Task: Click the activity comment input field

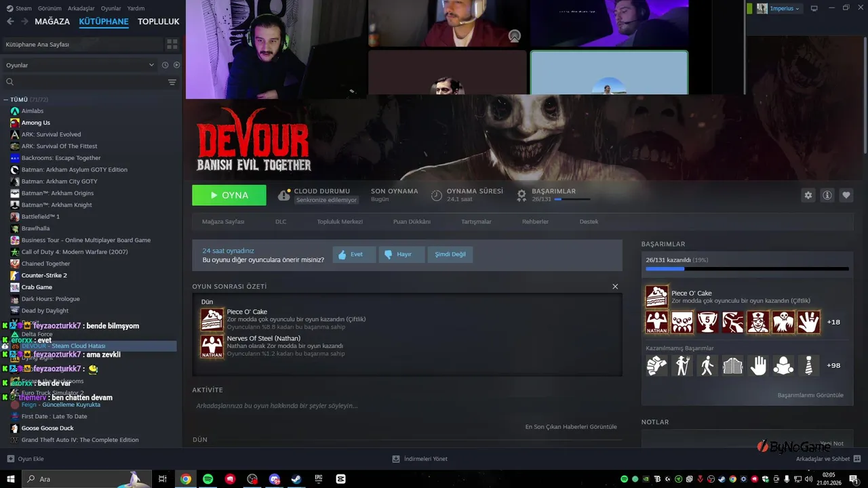Action: (x=407, y=406)
